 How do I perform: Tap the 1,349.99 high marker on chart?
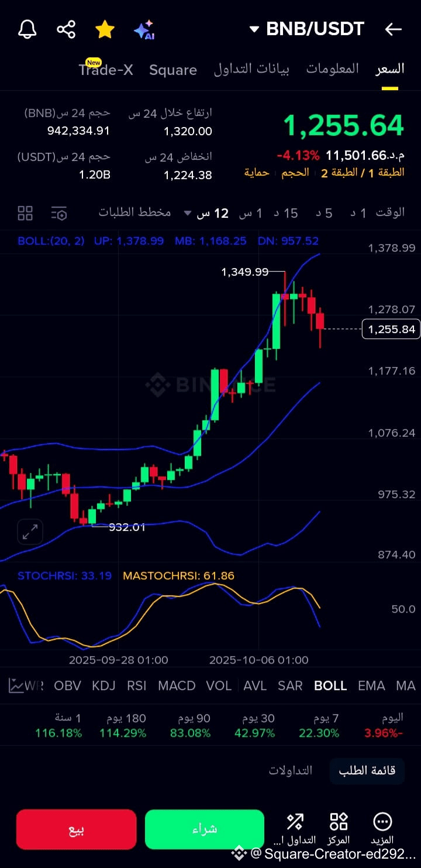244,272
